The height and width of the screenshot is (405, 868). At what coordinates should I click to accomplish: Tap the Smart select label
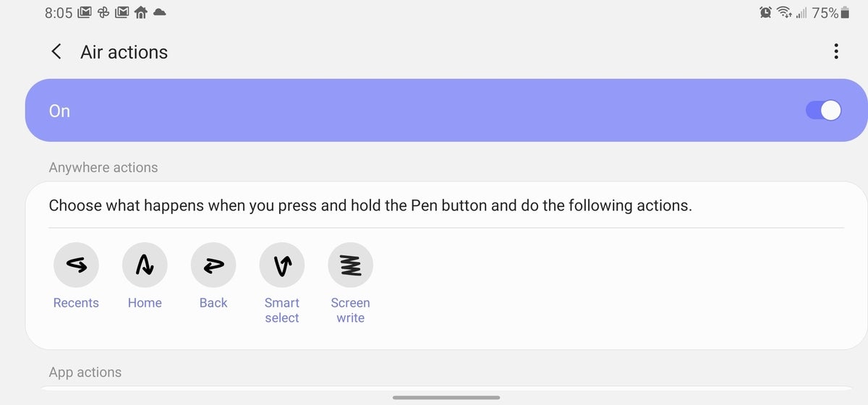pos(282,310)
